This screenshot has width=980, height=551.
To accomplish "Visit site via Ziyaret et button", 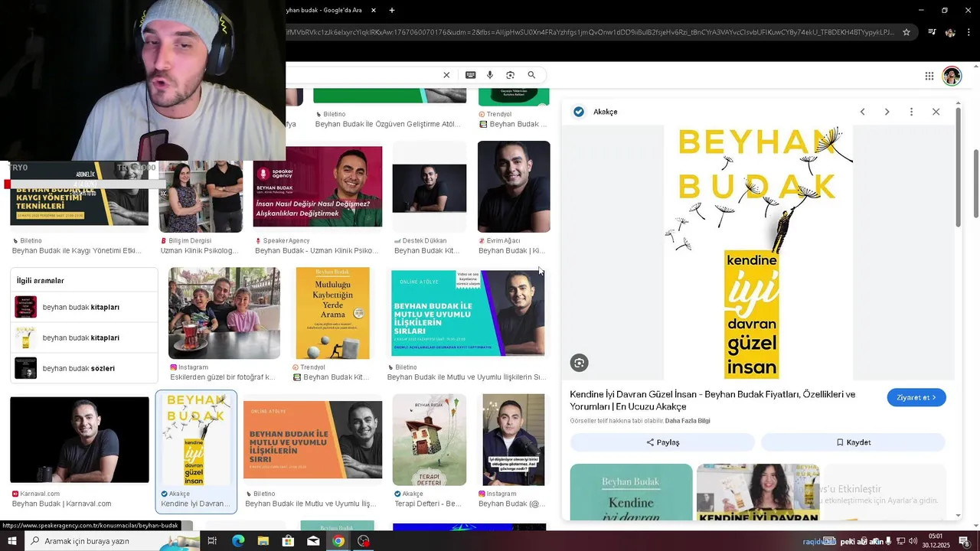I will point(916,397).
